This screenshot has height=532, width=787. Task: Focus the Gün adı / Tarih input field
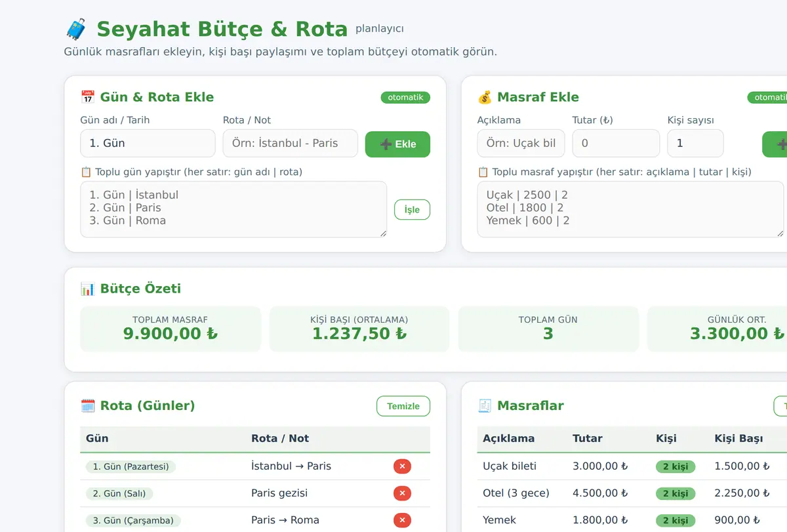(148, 143)
